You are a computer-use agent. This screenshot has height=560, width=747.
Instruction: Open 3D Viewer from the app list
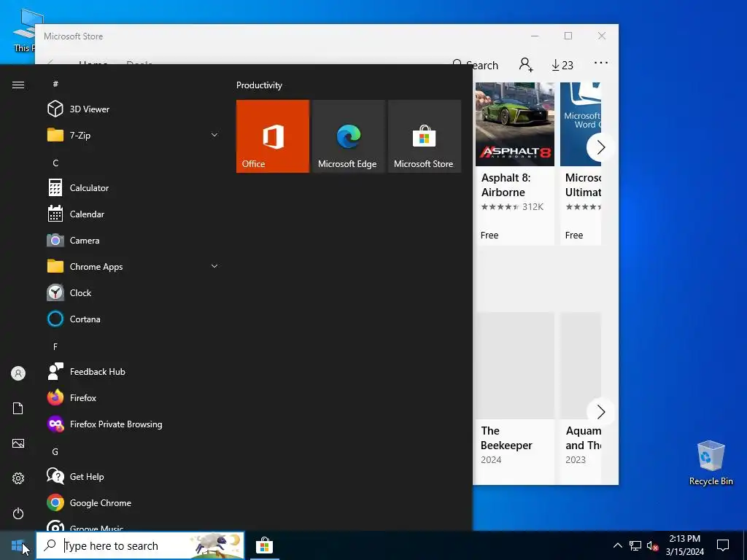133,109
